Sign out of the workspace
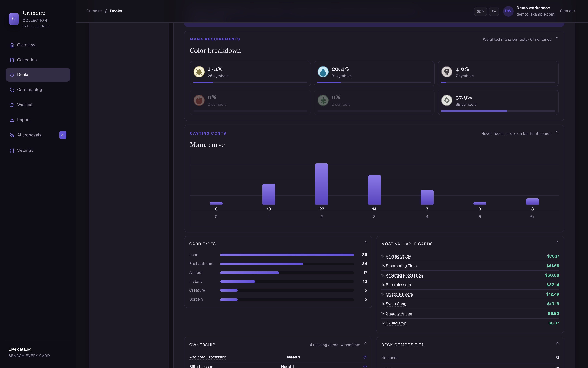Viewport: 588px width, 368px height. pos(567,11)
